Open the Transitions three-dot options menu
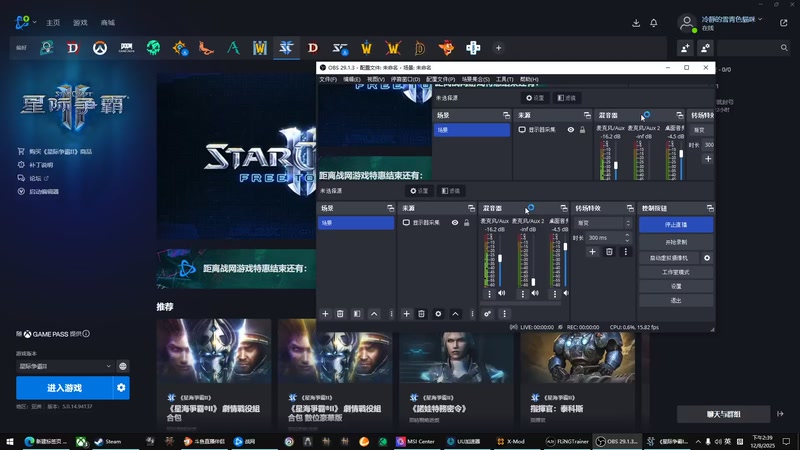 click(626, 252)
